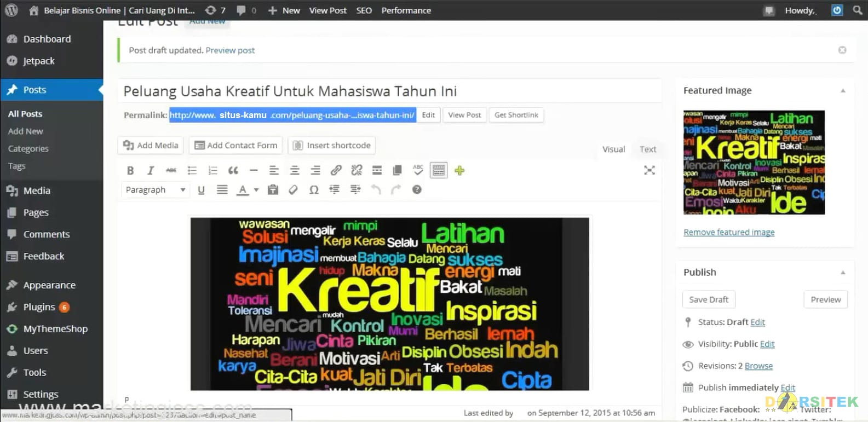Open Media in the sidebar

click(x=51, y=190)
